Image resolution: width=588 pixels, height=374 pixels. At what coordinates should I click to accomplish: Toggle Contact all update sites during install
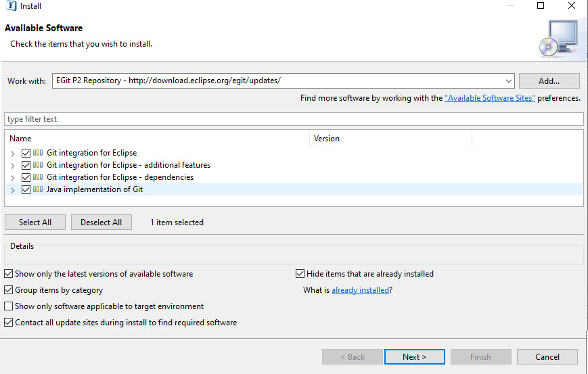[x=8, y=323]
